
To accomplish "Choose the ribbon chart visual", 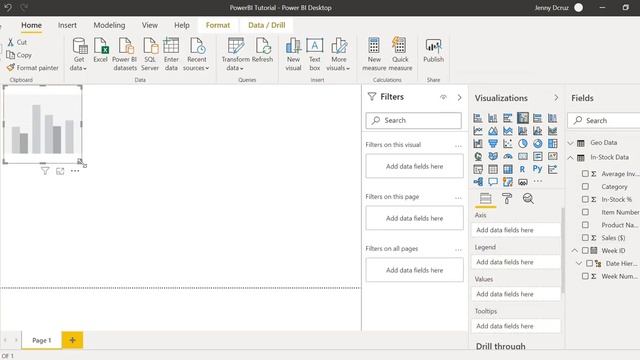I will coord(553,131).
